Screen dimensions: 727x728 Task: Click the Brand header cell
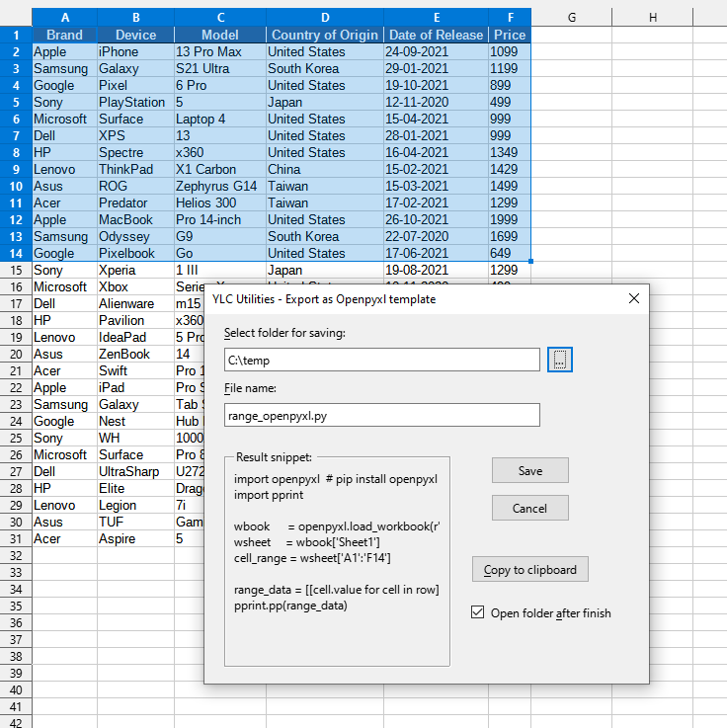[x=64, y=35]
